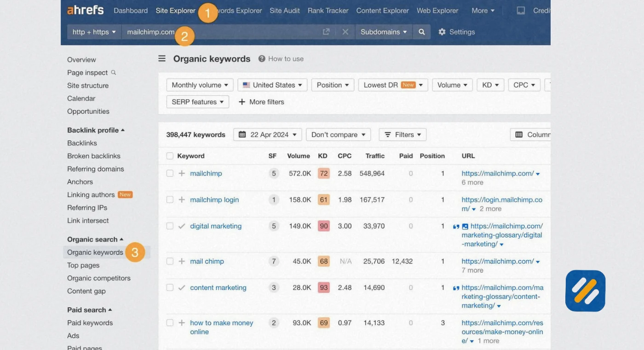Click KD value 72 badge for mailchimp

coord(324,174)
